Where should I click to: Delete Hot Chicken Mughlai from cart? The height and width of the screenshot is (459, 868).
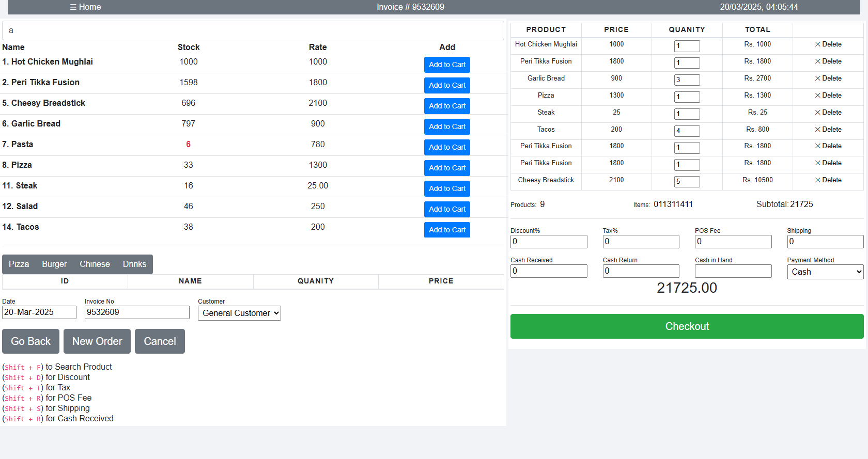tap(828, 44)
